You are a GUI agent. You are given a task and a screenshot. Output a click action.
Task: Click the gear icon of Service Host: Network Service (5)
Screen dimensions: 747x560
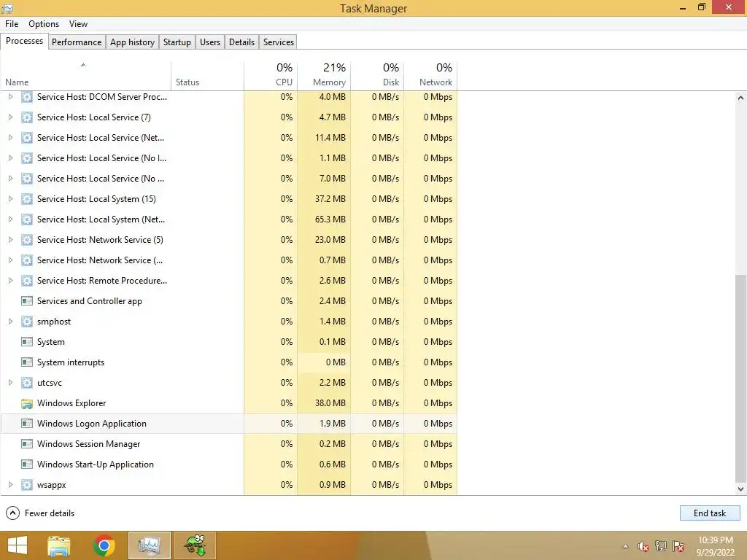click(x=27, y=240)
